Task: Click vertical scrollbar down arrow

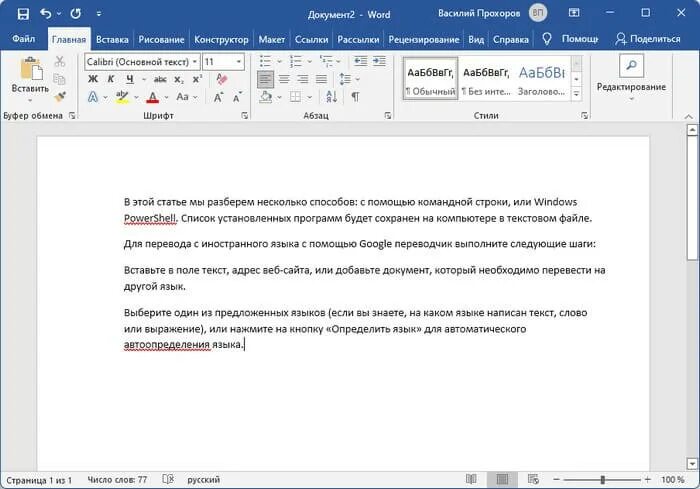Action: 692,464
